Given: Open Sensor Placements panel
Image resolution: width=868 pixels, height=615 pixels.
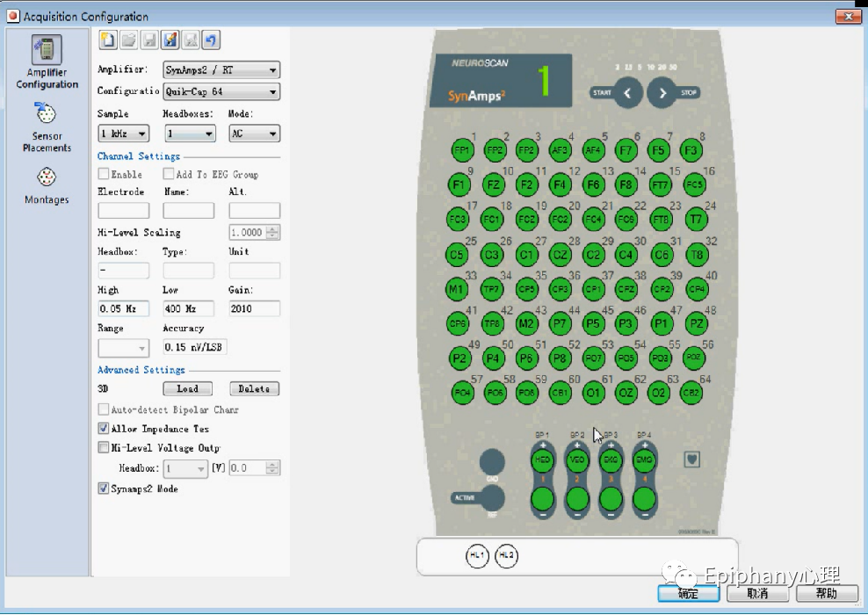Looking at the screenshot, I should coord(47,127).
